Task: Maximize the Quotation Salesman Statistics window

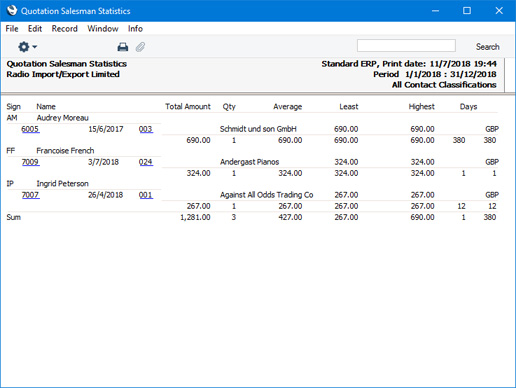Action: (x=467, y=11)
